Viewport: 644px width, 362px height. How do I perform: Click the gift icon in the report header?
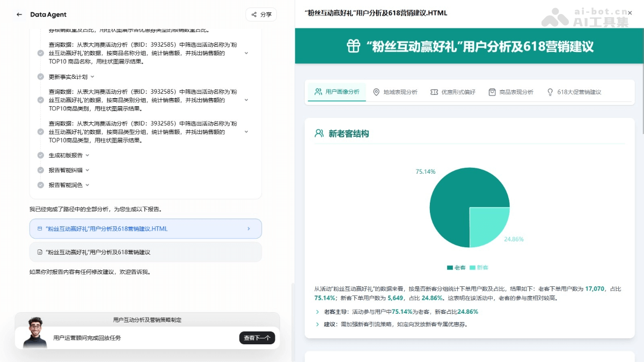(354, 47)
